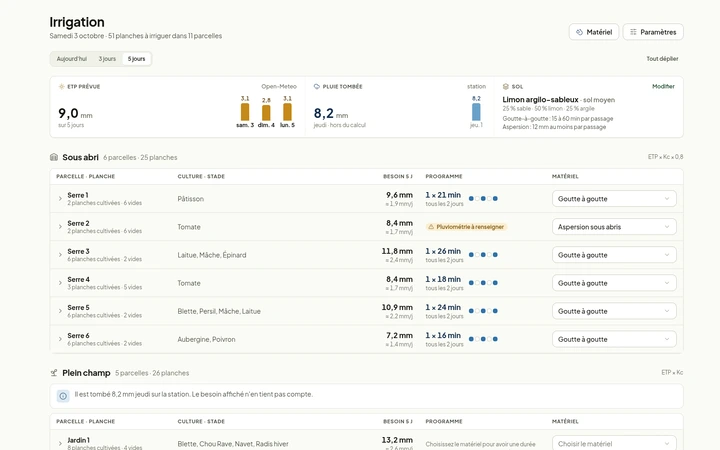Screen dimensions: 720x450
Task: Click the ETP × Kc × 0,8 label
Action: [x=665, y=157]
